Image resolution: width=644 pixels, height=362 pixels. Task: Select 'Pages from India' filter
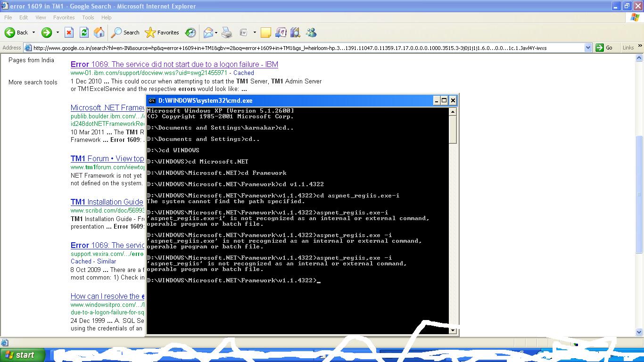(x=31, y=60)
